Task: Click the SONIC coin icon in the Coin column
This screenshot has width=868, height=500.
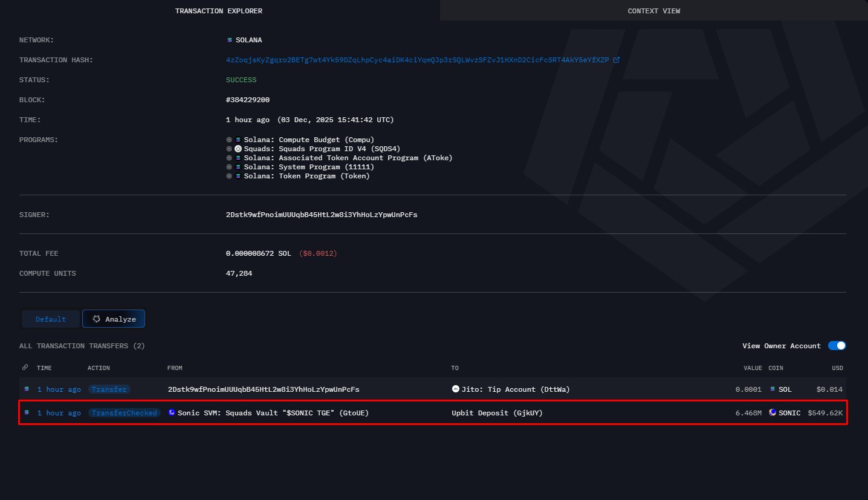Action: pos(772,413)
